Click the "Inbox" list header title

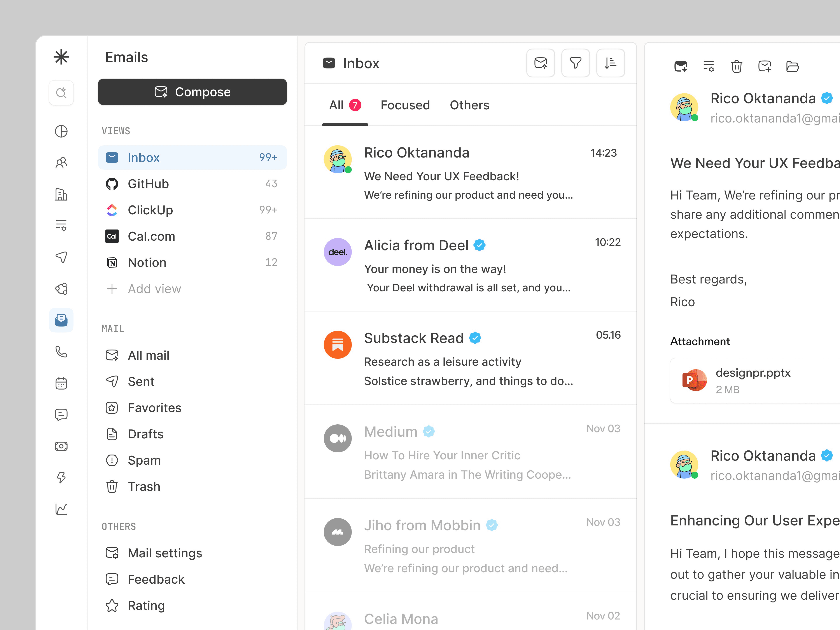point(361,63)
